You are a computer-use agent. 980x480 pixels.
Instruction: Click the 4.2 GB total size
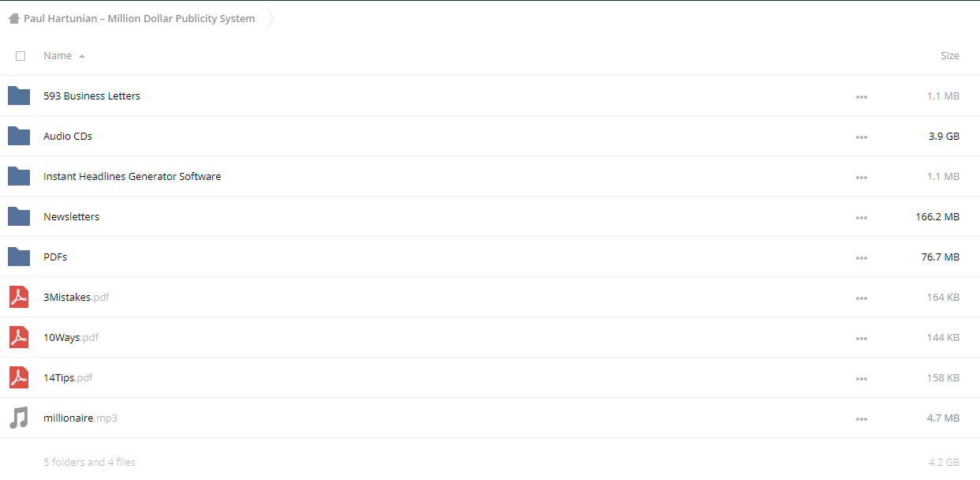(944, 462)
